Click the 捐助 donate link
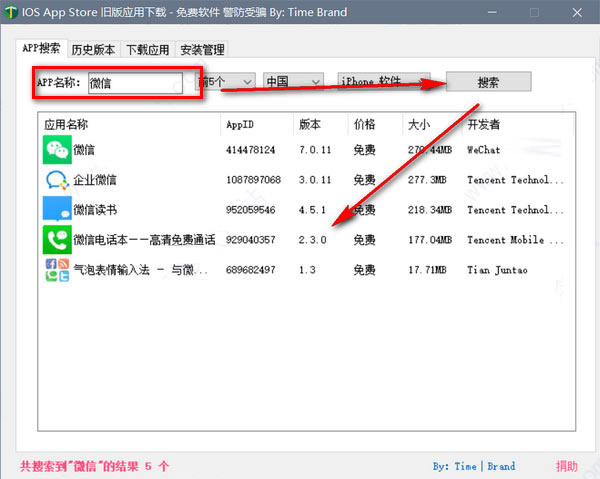This screenshot has height=479, width=600. (x=567, y=466)
